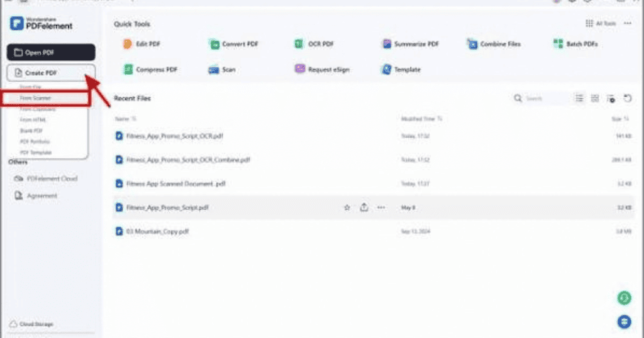Choose From HTML in Create PDF menu
Image resolution: width=644 pixels, height=338 pixels.
point(33,120)
